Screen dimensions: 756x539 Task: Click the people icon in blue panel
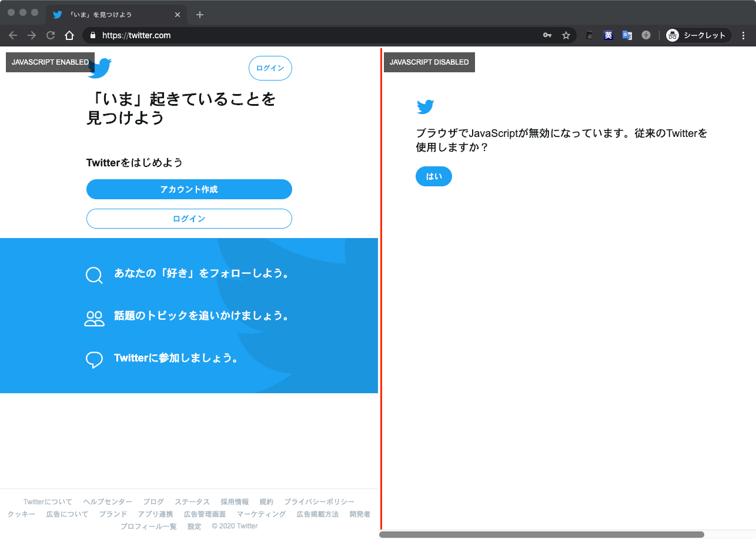[94, 318]
